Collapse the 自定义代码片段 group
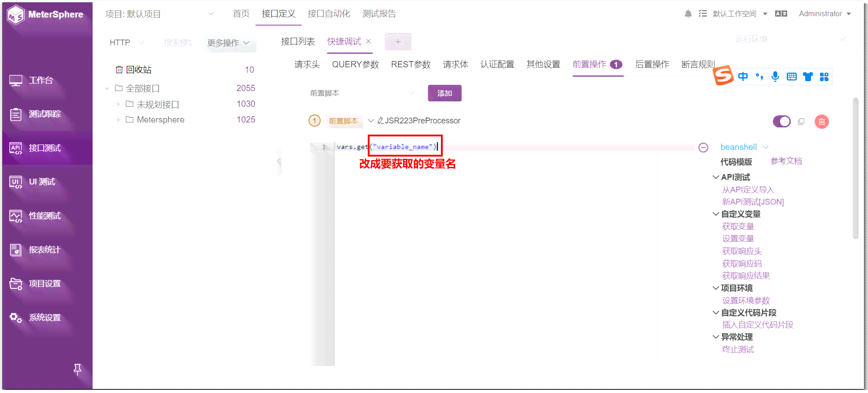 pos(716,313)
